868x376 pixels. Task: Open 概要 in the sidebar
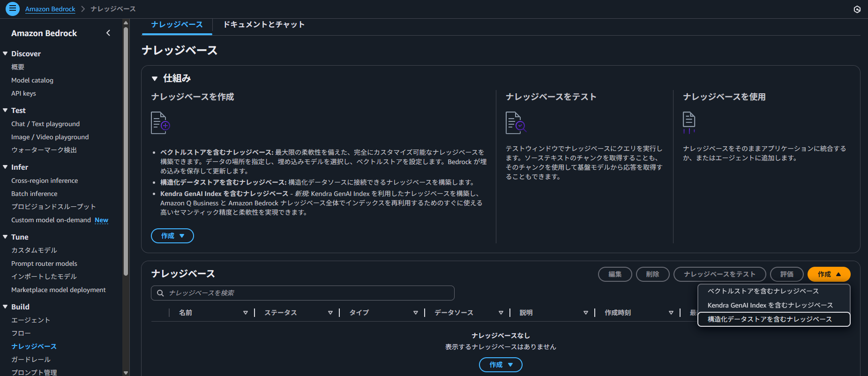click(x=18, y=67)
